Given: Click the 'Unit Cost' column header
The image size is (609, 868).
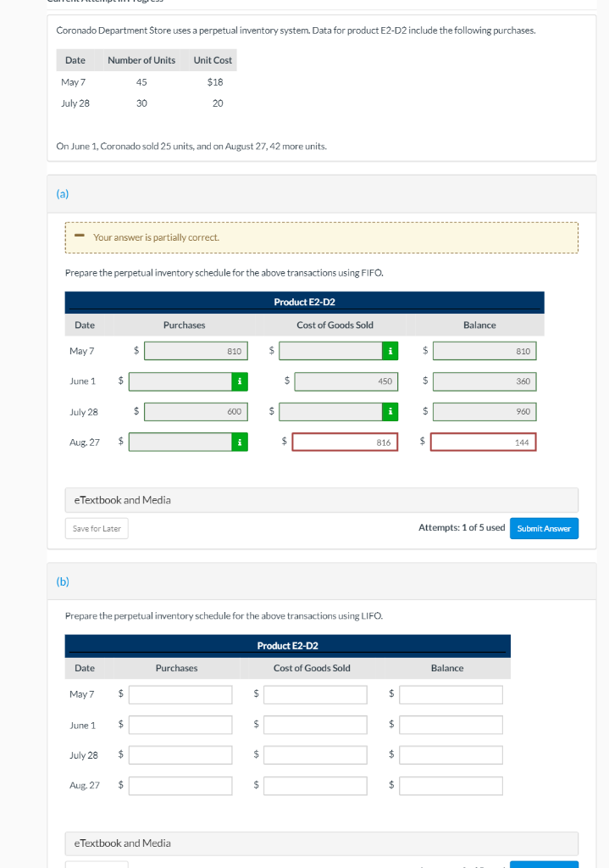Looking at the screenshot, I should 213,60.
